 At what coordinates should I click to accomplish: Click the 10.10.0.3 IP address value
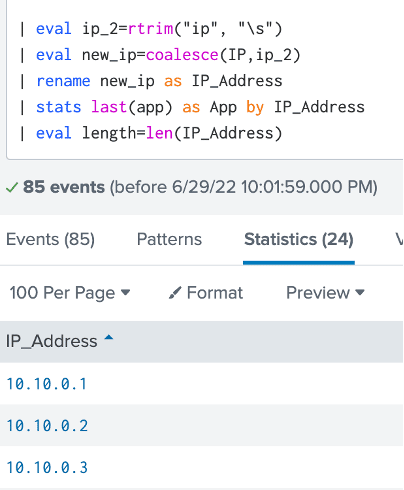coord(47,467)
